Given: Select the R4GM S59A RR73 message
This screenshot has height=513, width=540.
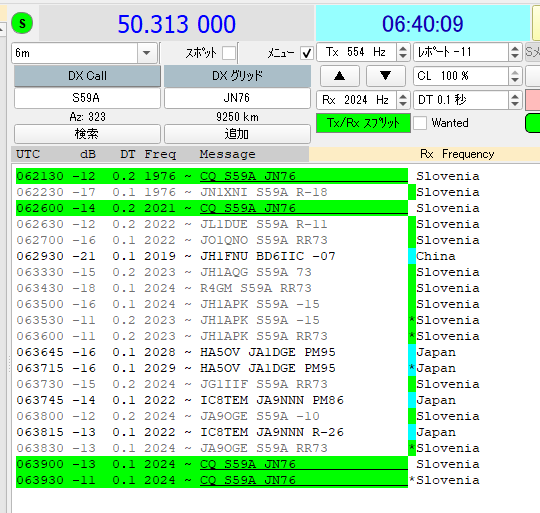Looking at the screenshot, I should coord(256,288).
